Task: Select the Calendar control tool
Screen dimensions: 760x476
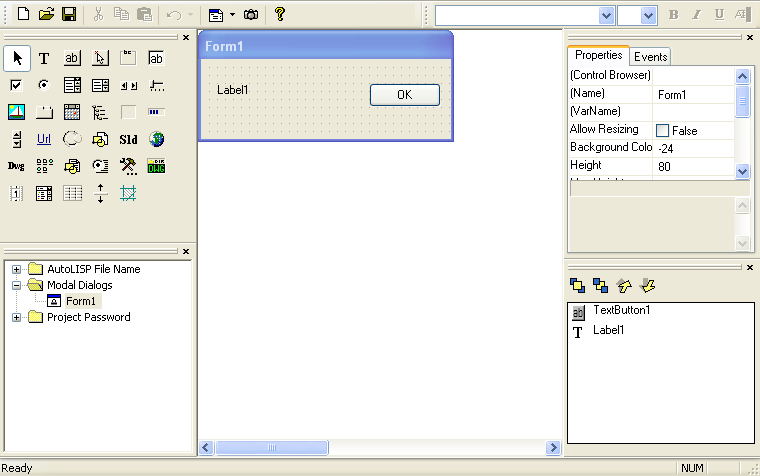Action: click(x=72, y=112)
